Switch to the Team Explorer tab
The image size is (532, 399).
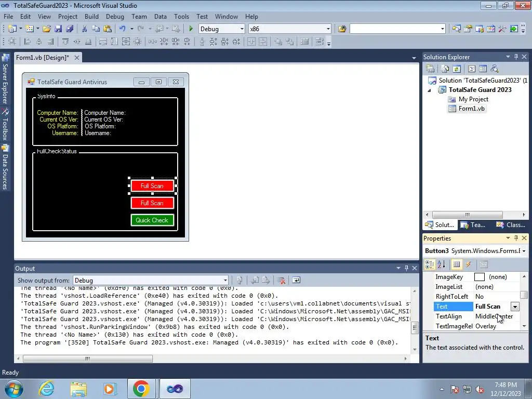[473, 225]
